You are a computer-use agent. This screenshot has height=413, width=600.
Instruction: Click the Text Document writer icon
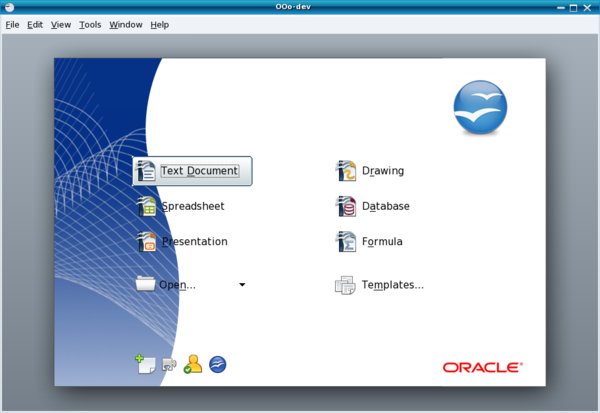[146, 171]
